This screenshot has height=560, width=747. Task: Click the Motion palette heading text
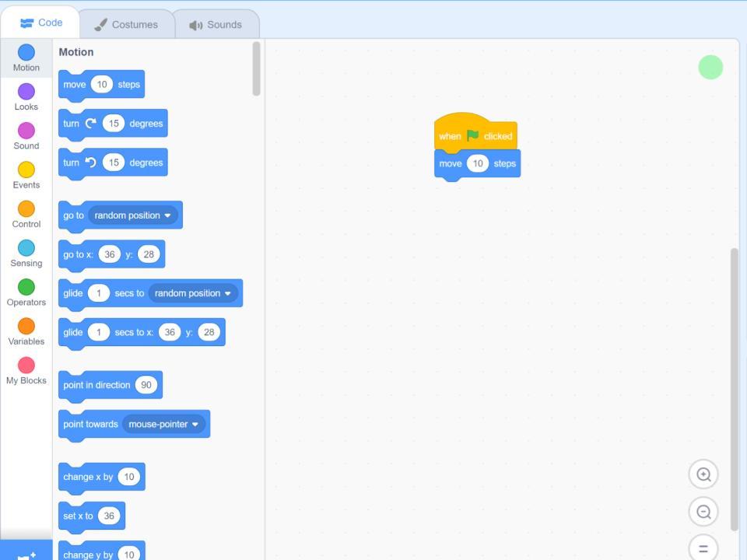click(x=76, y=52)
